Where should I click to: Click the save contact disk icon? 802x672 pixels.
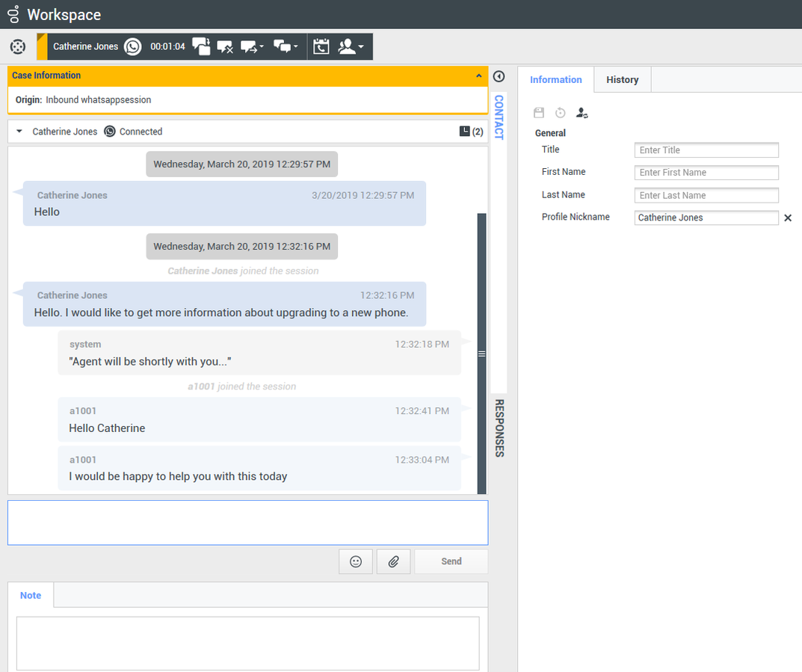[539, 113]
